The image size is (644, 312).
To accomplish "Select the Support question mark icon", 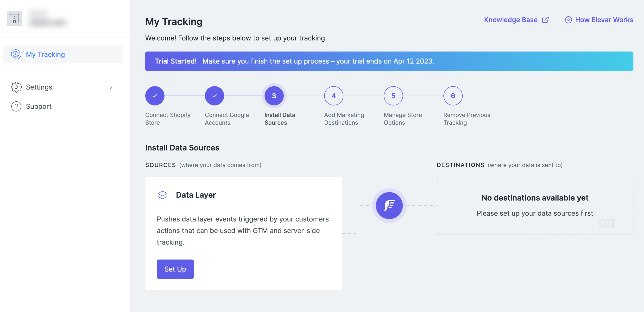I will tap(16, 106).
